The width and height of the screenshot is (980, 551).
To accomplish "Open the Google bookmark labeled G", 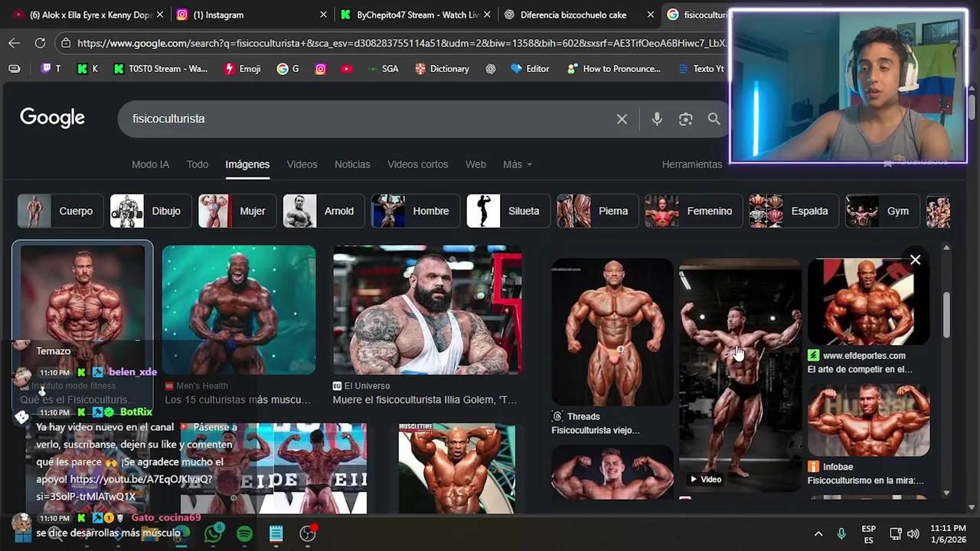I will point(288,68).
